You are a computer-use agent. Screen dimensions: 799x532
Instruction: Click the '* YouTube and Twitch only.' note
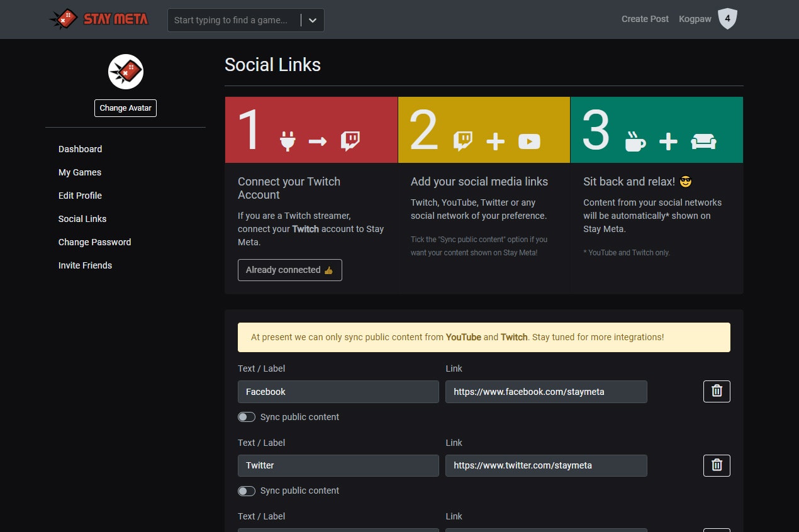point(627,253)
